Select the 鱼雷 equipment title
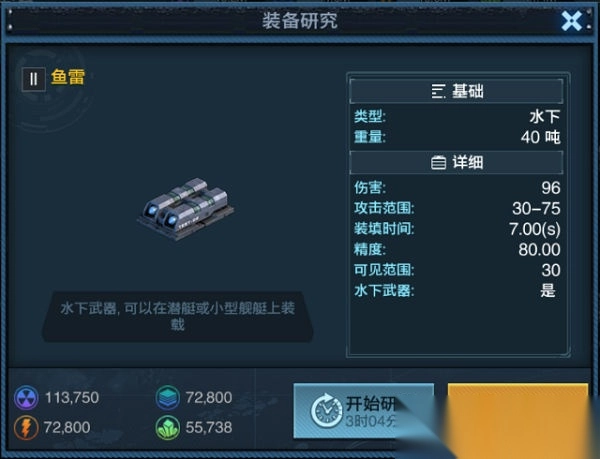Screen dimensions: 600x459 click(x=68, y=77)
